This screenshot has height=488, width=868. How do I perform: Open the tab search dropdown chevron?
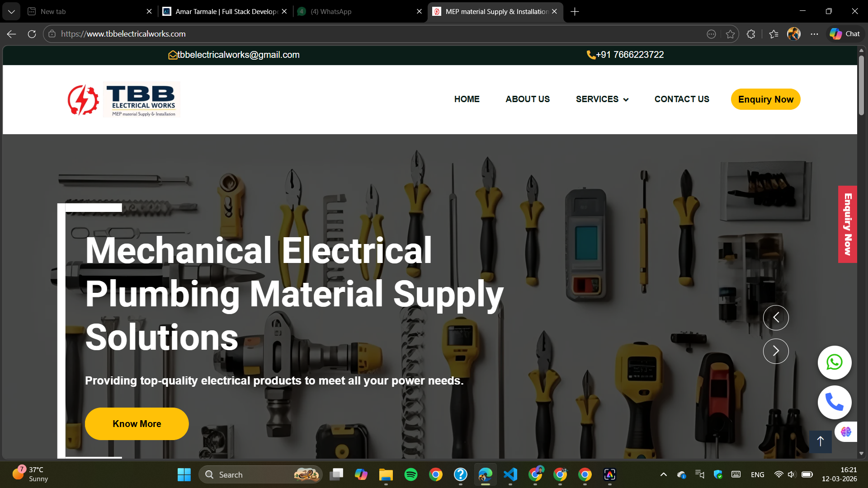tap(11, 12)
